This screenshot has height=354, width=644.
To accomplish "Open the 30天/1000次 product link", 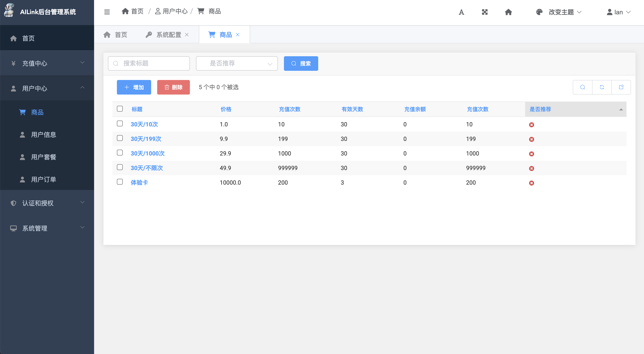I will 148,153.
